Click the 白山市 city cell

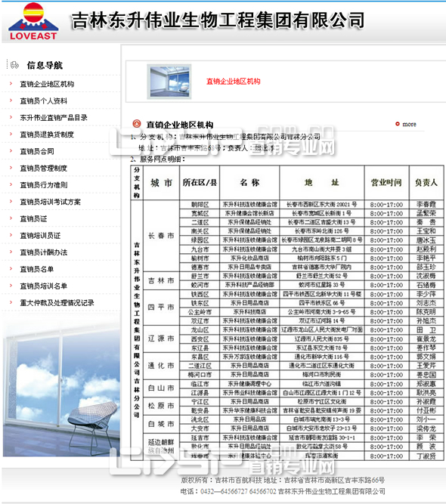[161, 388]
